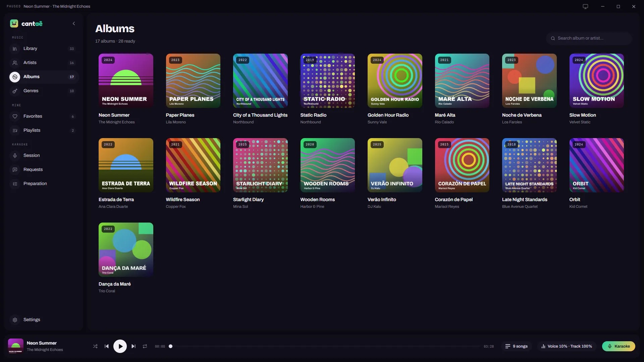Screen dimensions: 644x362
Task: Click the display monitor icon in title bar
Action: point(585,6)
